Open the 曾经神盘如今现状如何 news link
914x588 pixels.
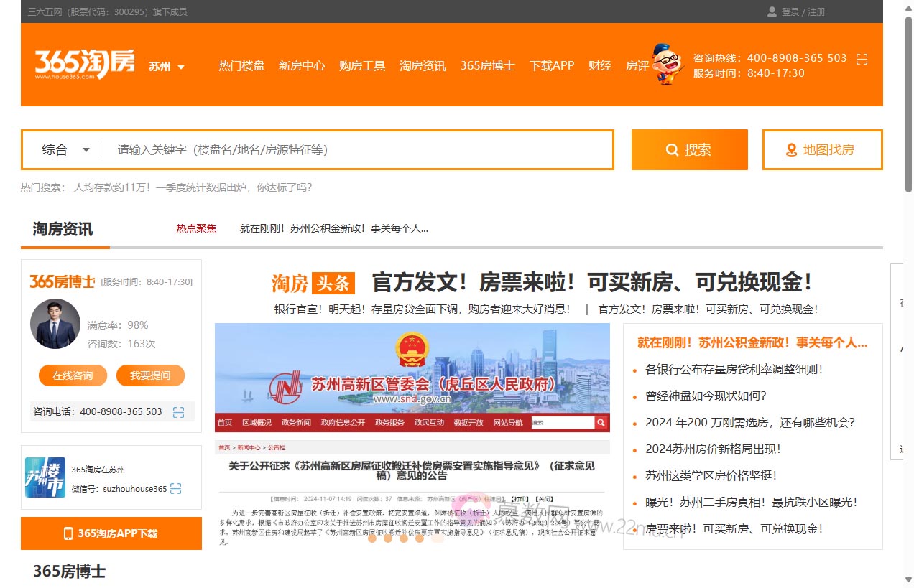pyautogui.click(x=706, y=396)
